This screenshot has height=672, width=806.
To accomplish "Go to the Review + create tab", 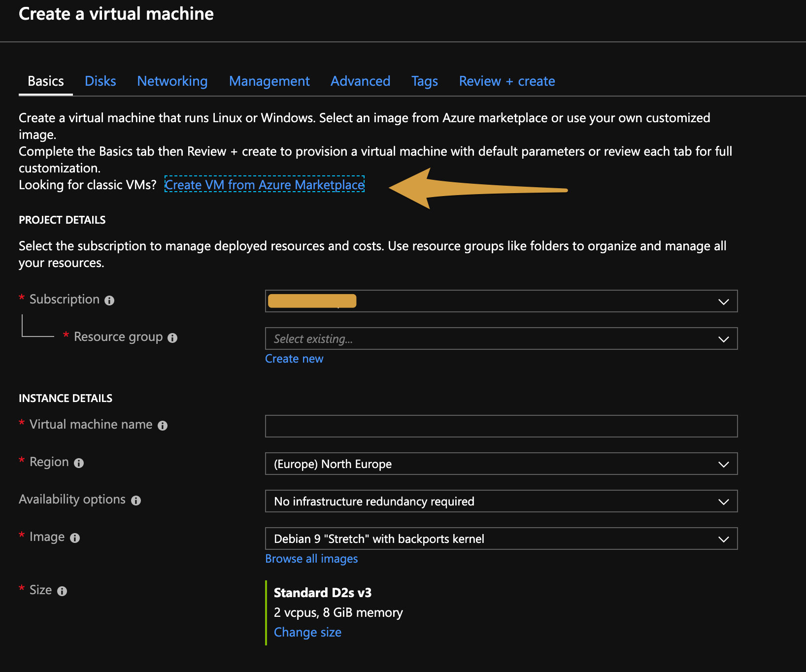I will point(507,81).
